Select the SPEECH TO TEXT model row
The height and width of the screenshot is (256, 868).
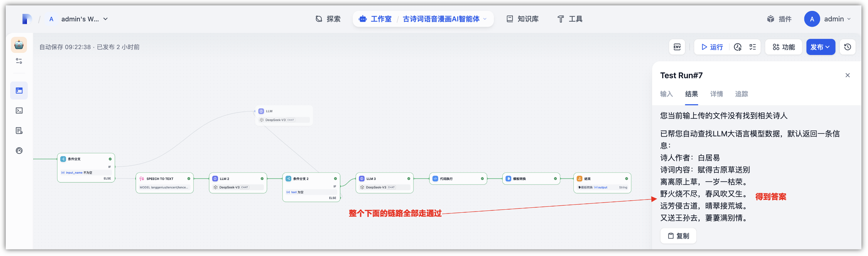(x=164, y=188)
